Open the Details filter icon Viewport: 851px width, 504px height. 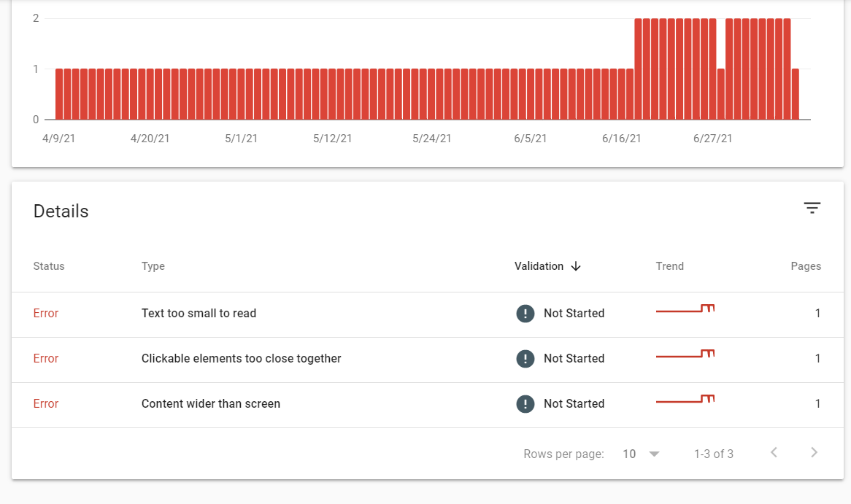pyautogui.click(x=812, y=208)
